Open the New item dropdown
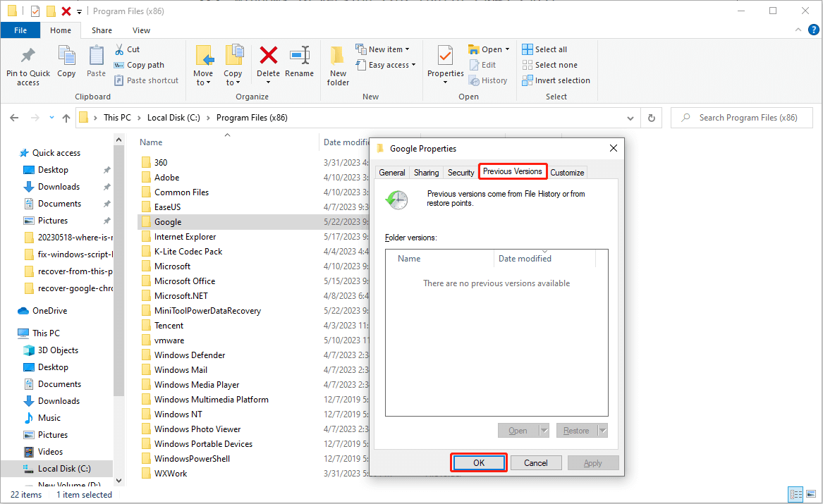The height and width of the screenshot is (504, 823). (x=383, y=49)
